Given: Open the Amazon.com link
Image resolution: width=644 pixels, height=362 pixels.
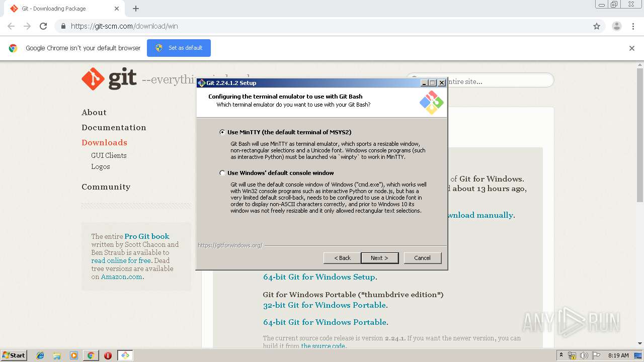Looking at the screenshot, I should [121, 277].
